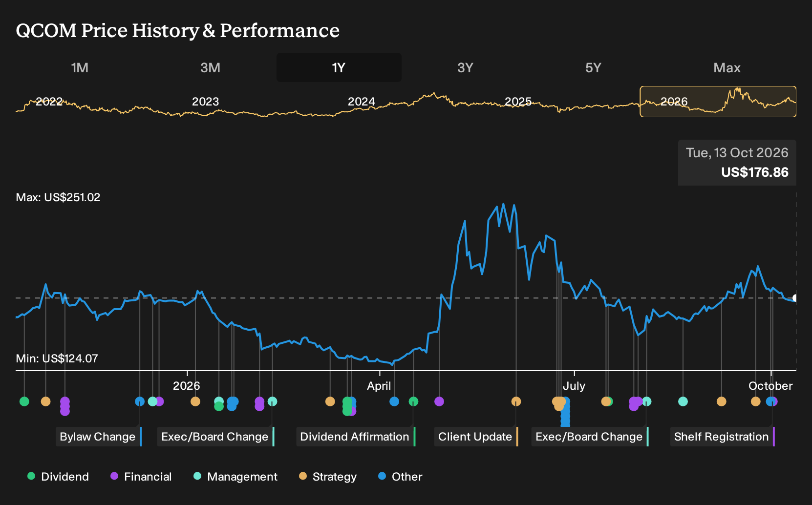The image size is (812, 505).
Task: Click the Max: US$251.02 label
Action: click(x=58, y=197)
